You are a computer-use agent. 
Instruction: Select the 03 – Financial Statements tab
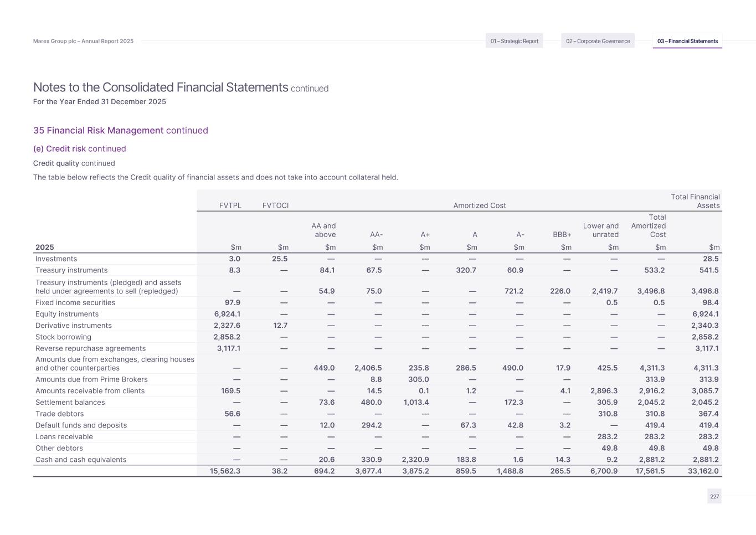(687, 41)
